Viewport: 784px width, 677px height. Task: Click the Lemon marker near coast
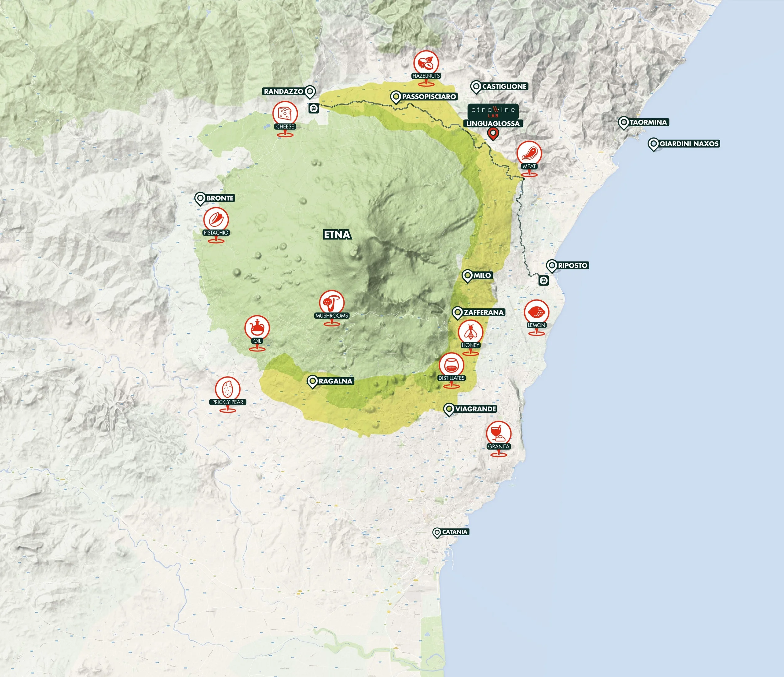[x=537, y=312]
